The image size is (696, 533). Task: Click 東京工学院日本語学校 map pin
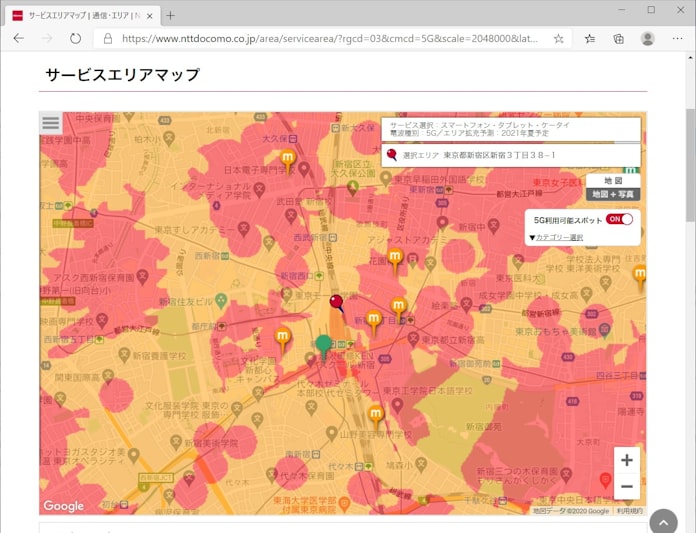coord(397,405)
